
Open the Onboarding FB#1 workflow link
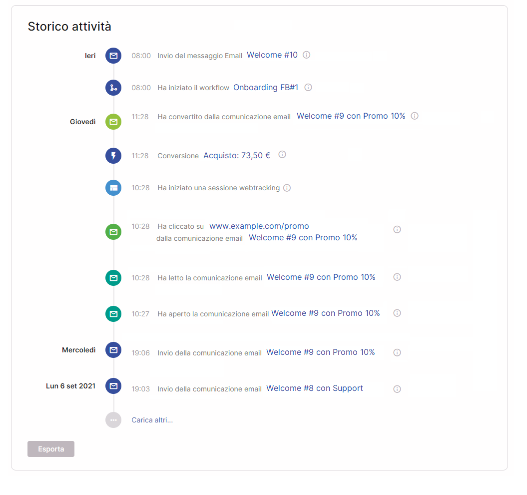(x=266, y=87)
